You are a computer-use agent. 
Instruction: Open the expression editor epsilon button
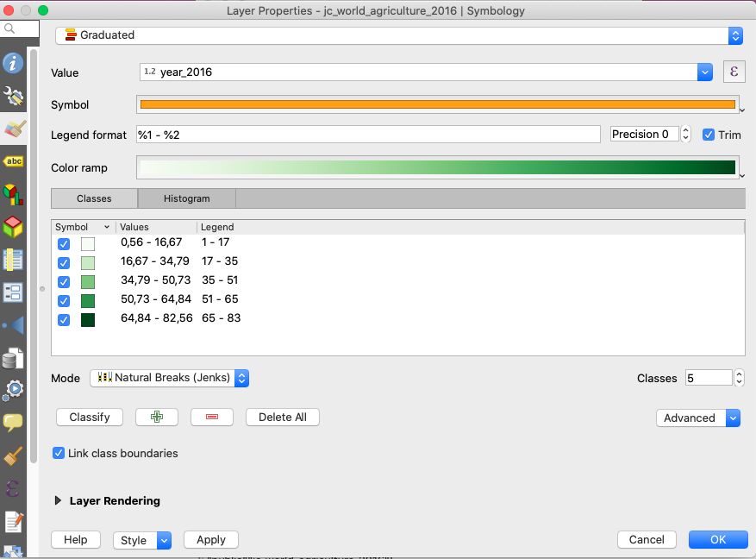pos(734,72)
